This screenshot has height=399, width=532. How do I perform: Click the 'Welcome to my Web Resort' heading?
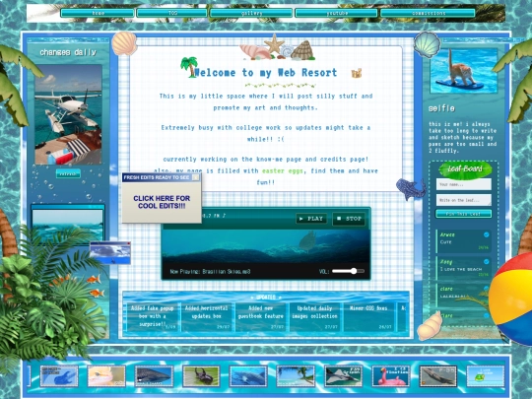[x=266, y=73]
